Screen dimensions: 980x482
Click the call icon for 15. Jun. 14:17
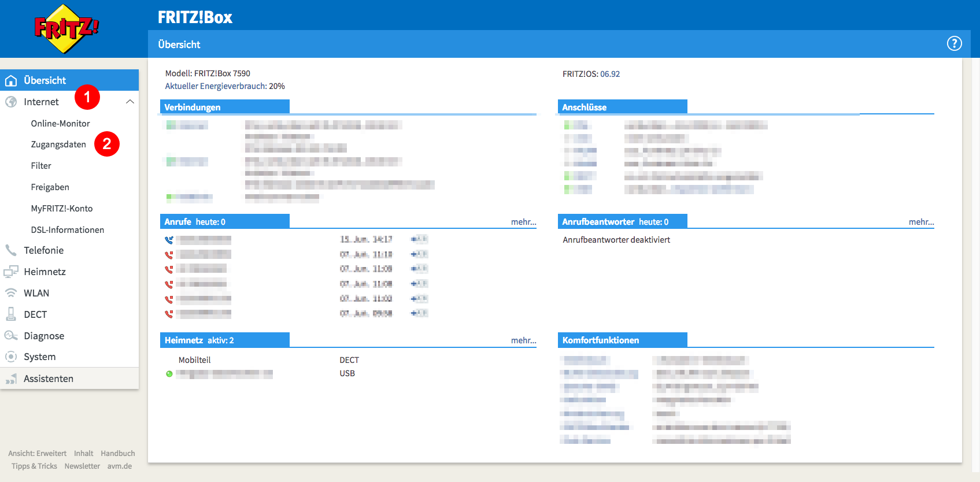click(169, 239)
